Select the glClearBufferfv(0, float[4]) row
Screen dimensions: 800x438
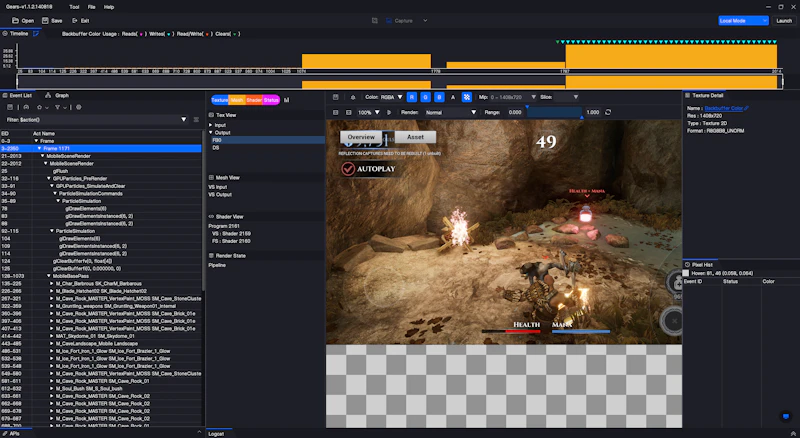pyautogui.click(x=101, y=261)
